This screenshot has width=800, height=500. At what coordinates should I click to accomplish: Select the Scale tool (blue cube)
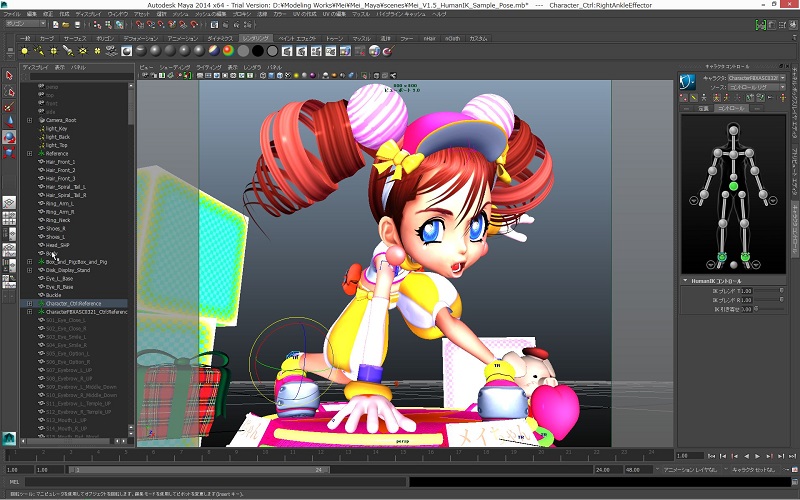9,153
